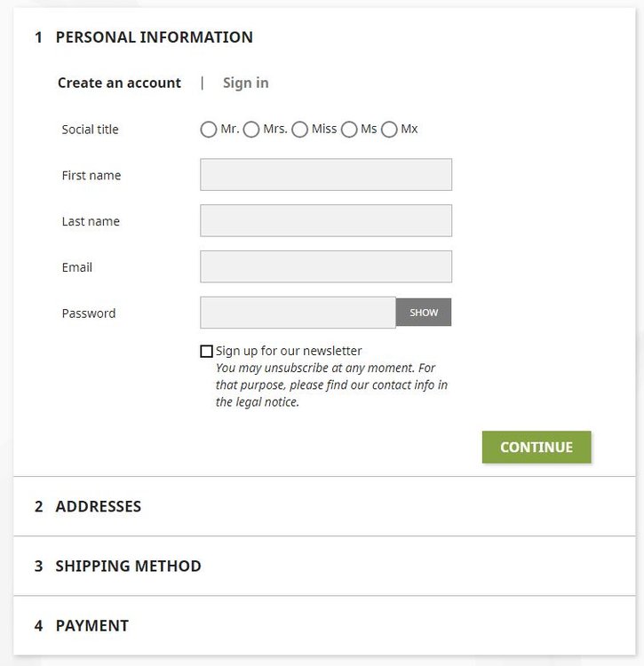The image size is (644, 666).
Task: Choose the Mrs. social title option
Action: coord(251,130)
